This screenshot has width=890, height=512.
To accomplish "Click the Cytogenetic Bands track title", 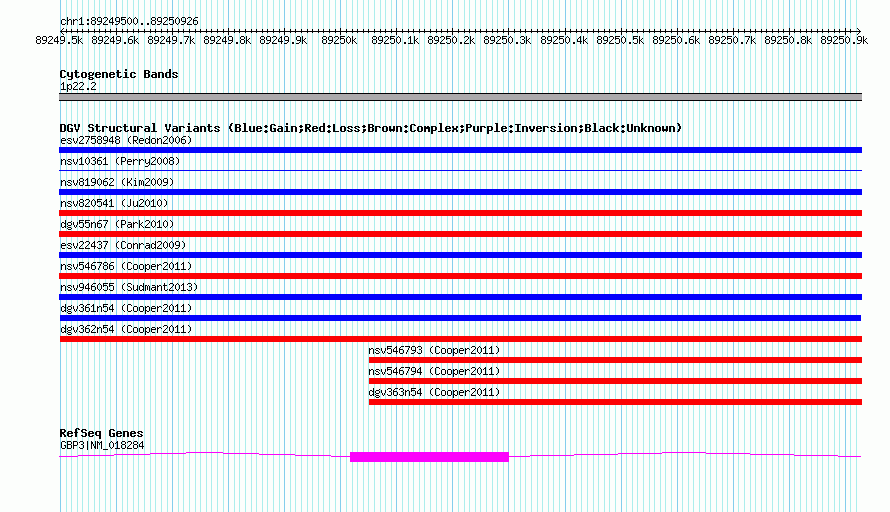I will point(119,74).
